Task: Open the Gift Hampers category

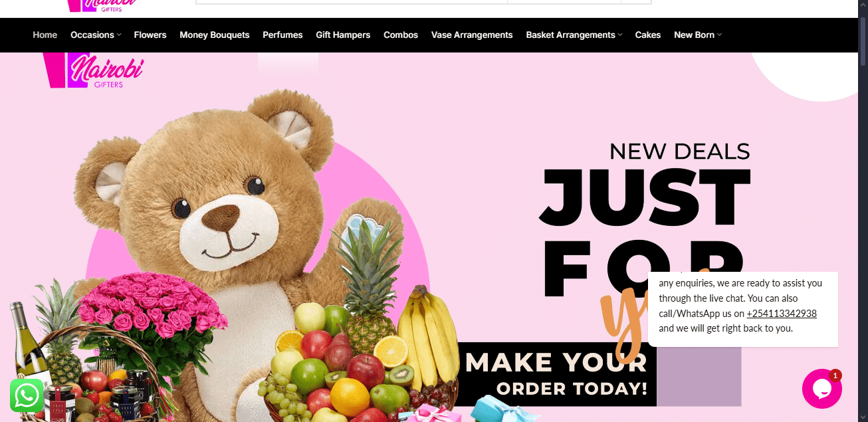Action: 343,35
